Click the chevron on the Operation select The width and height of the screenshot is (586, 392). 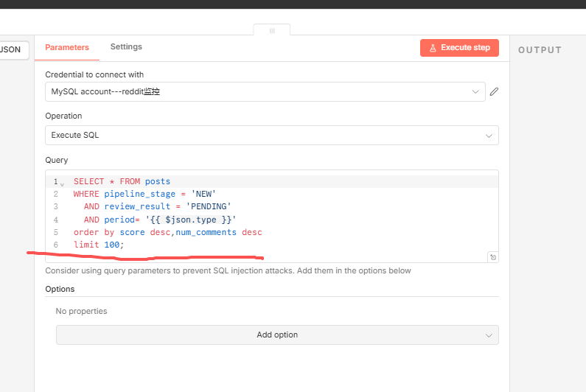[489, 136]
